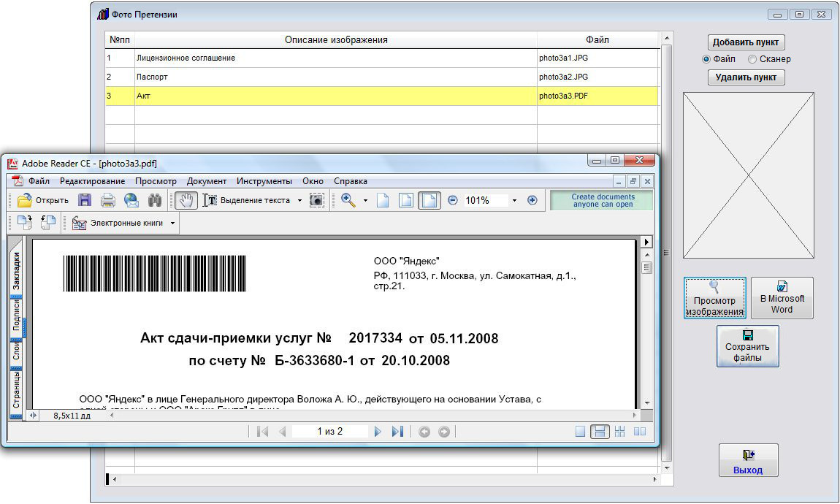This screenshot has height=504, width=840.
Task: Click the Print icon in Adobe Reader toolbar
Action: coord(108,200)
